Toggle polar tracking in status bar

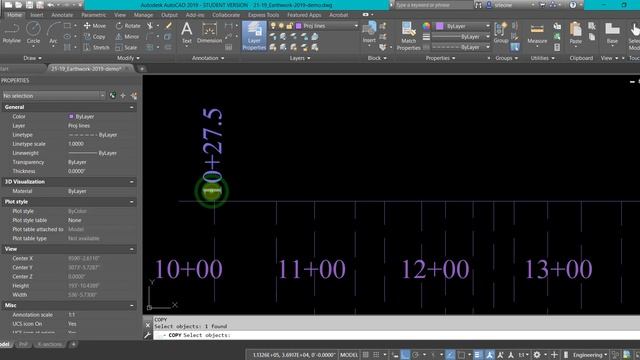click(x=415, y=355)
